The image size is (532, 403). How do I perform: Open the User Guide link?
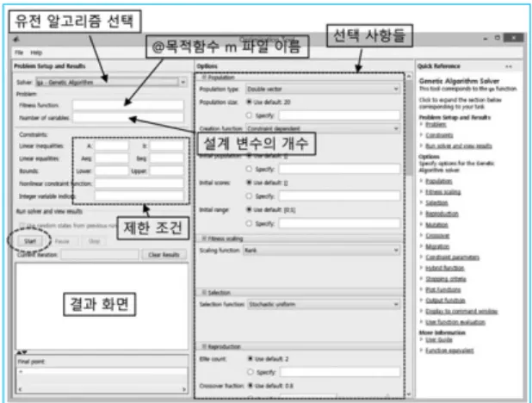tap(439, 339)
